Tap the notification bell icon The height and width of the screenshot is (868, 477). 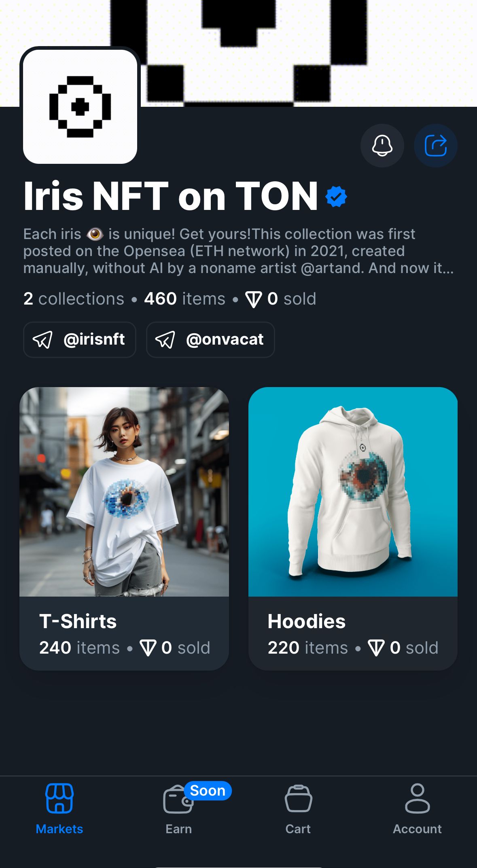click(382, 145)
